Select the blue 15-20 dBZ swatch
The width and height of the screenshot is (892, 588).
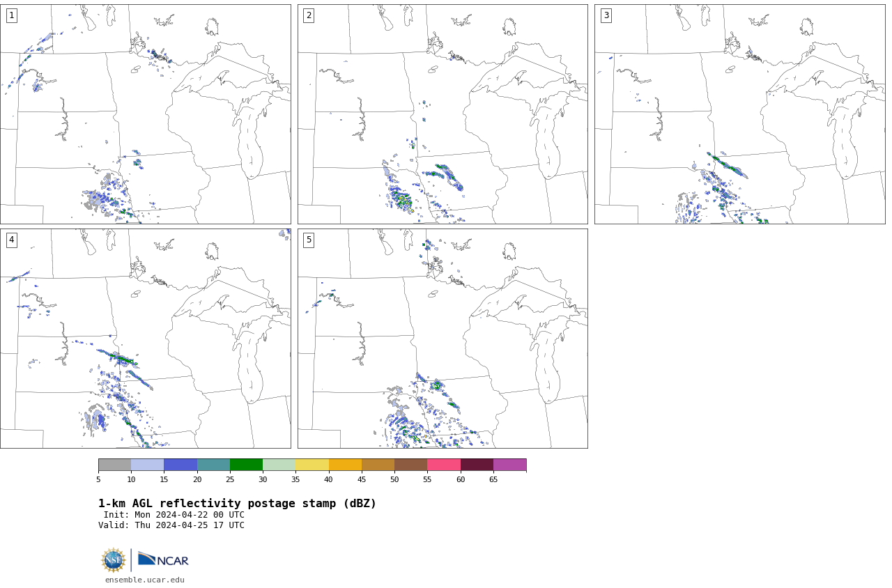180,465
